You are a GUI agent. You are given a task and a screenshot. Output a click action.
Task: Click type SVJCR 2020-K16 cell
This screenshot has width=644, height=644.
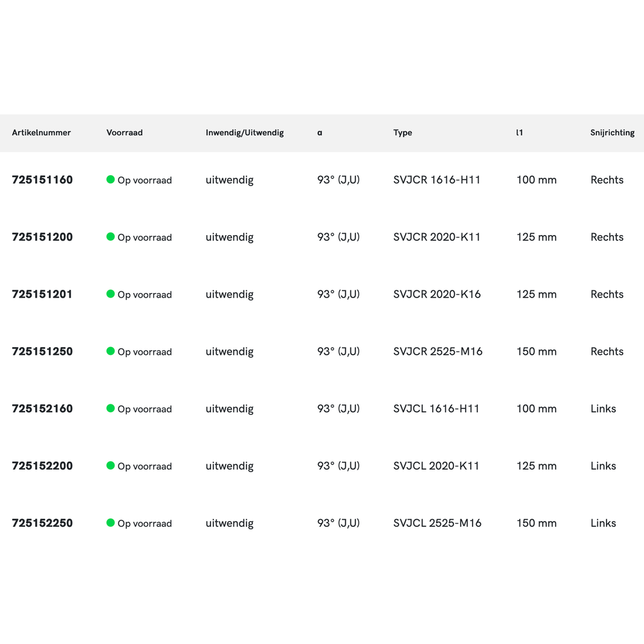437,294
